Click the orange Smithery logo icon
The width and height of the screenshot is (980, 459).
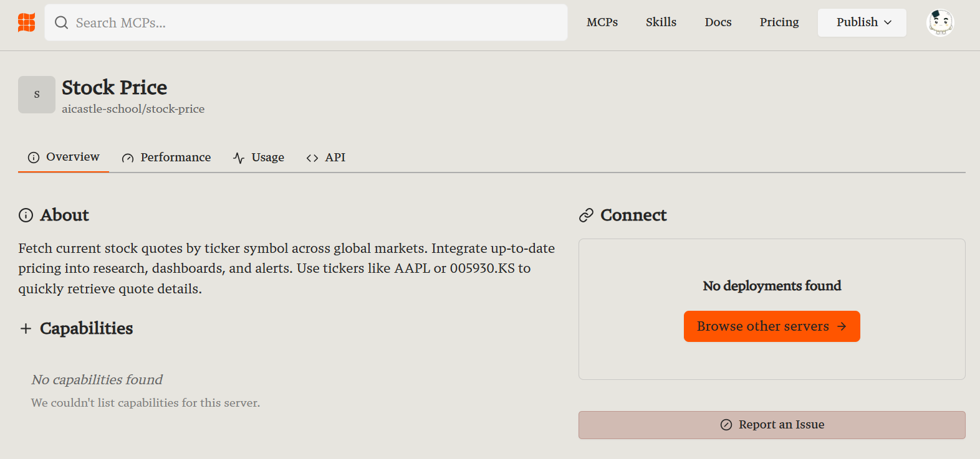26,22
